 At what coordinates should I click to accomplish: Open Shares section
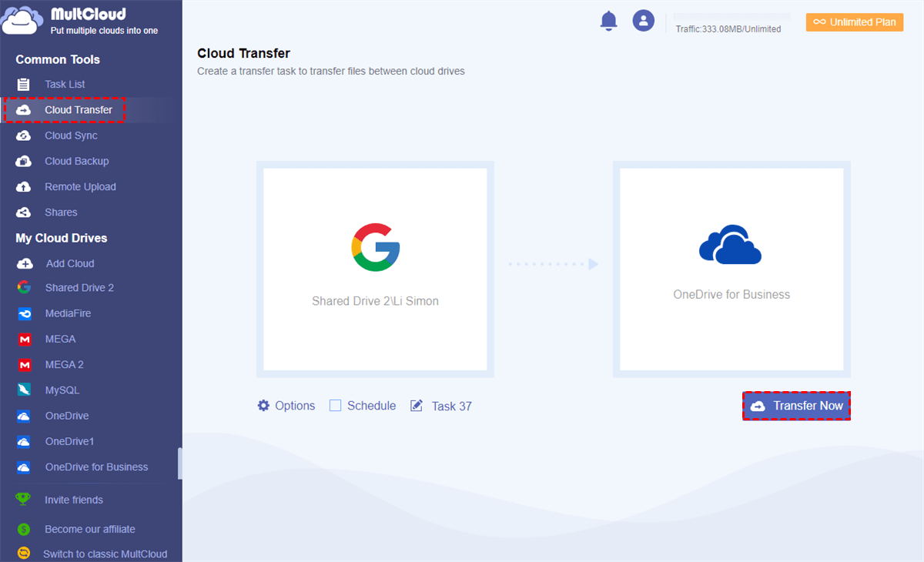[x=61, y=212]
